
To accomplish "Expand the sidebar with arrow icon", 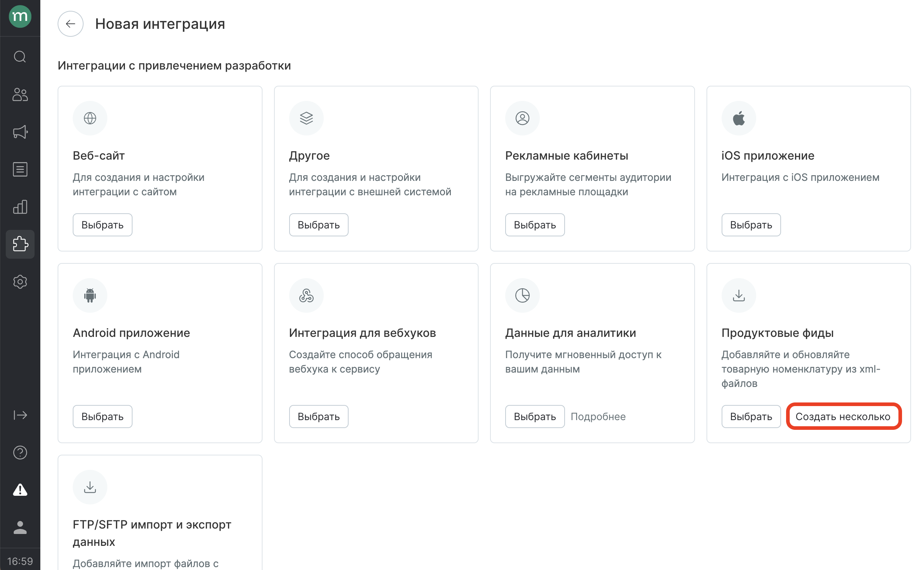I will (x=20, y=415).
